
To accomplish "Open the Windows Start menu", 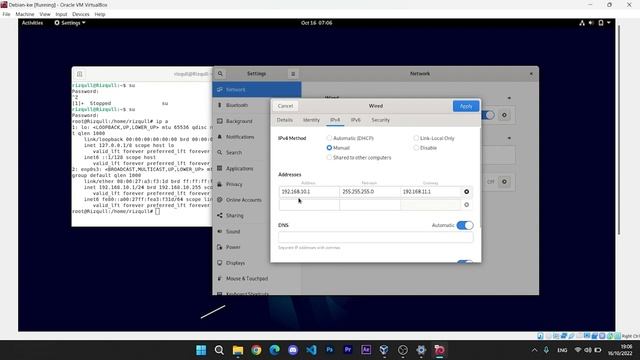I will pos(201,350).
